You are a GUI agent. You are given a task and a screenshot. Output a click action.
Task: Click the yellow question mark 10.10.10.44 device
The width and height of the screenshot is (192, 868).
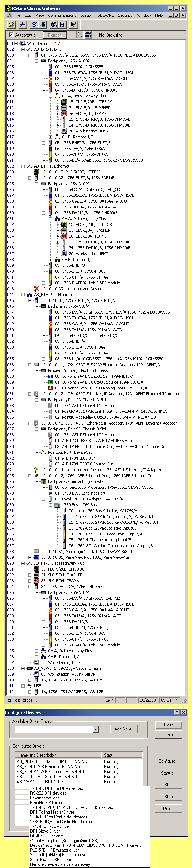click(x=36, y=470)
